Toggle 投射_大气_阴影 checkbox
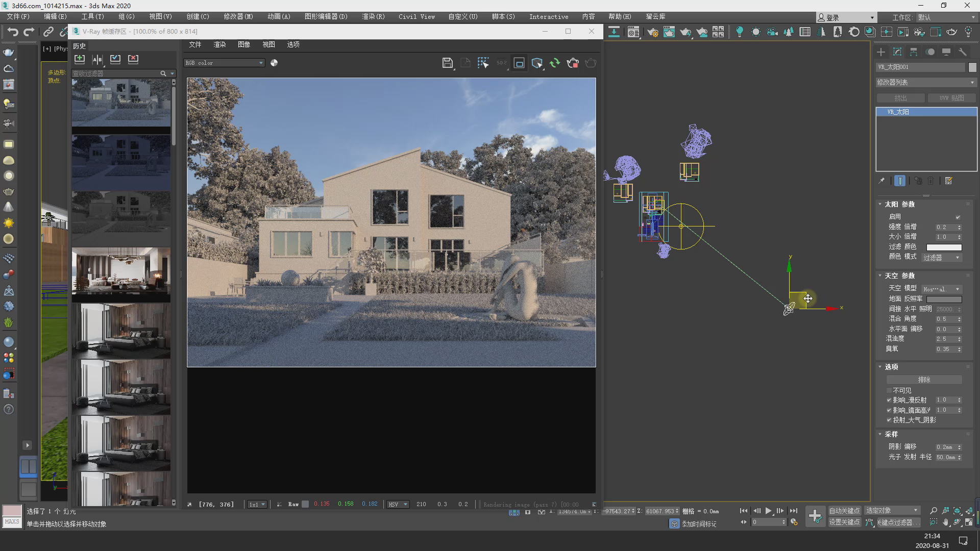This screenshot has height=551, width=980. click(889, 420)
